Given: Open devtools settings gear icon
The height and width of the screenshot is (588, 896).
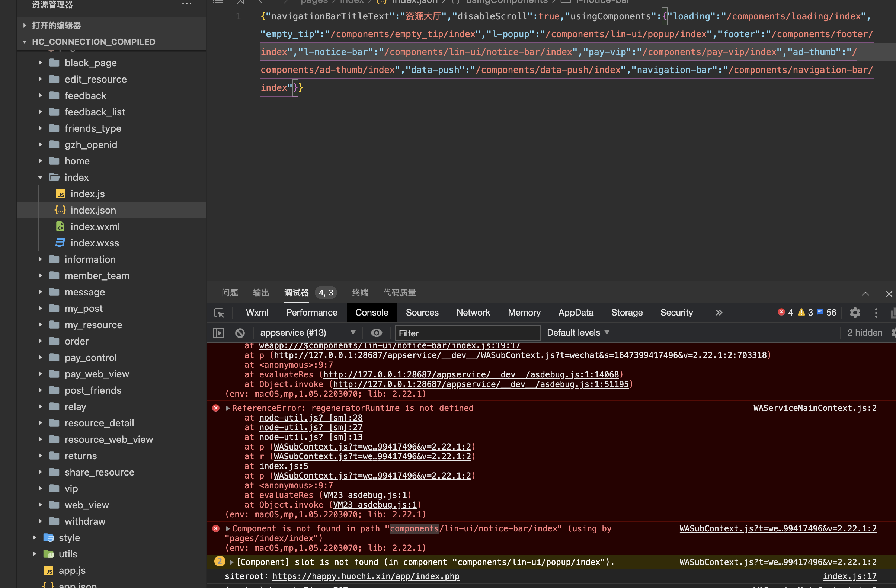Looking at the screenshot, I should (x=855, y=313).
